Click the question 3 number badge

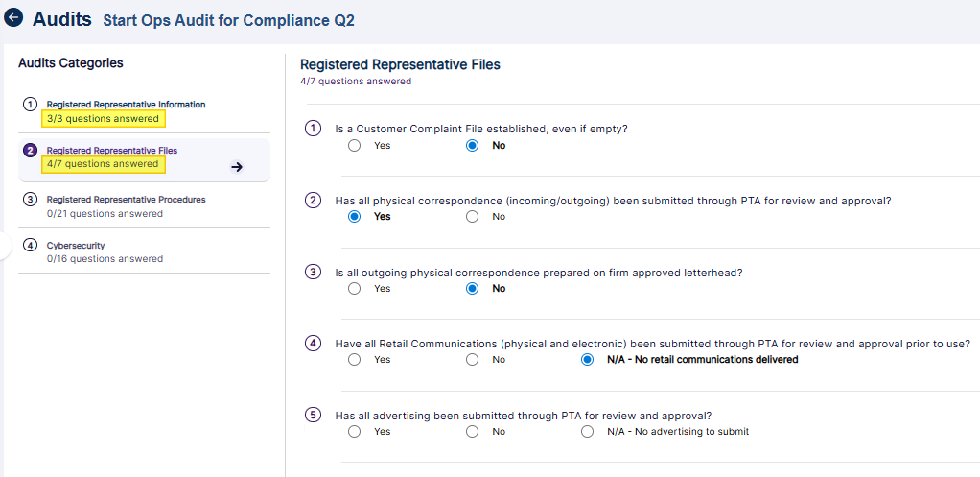(x=313, y=272)
